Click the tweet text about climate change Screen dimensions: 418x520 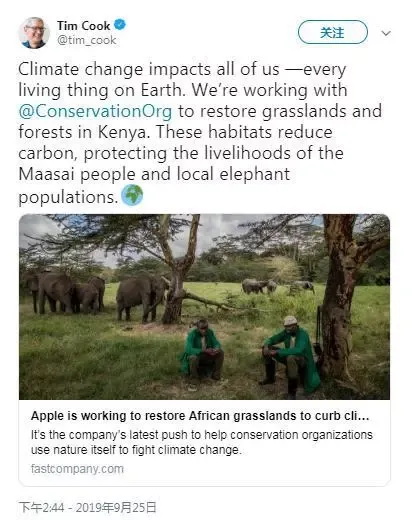click(x=200, y=133)
